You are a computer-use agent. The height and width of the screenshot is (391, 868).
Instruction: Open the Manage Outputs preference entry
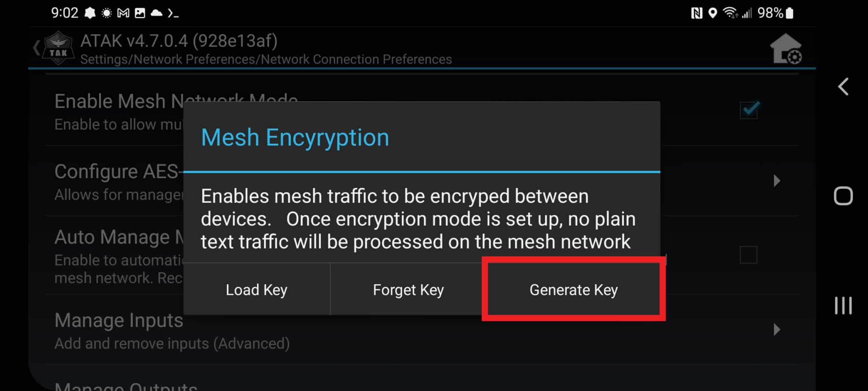click(x=126, y=385)
